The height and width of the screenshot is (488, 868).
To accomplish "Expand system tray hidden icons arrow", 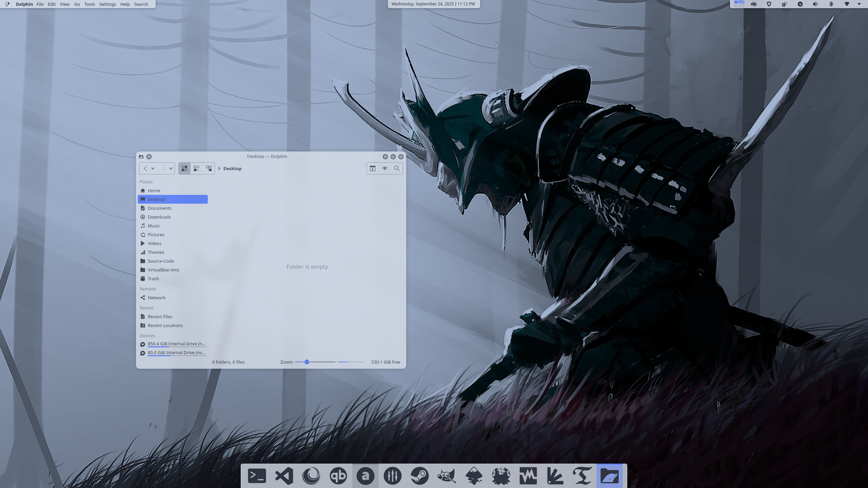I will pos(859,4).
